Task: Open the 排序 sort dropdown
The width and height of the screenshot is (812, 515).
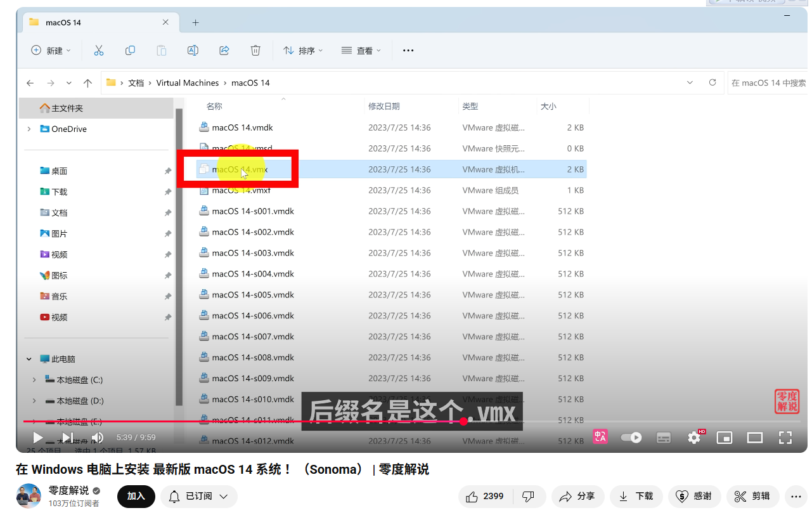Action: click(303, 50)
